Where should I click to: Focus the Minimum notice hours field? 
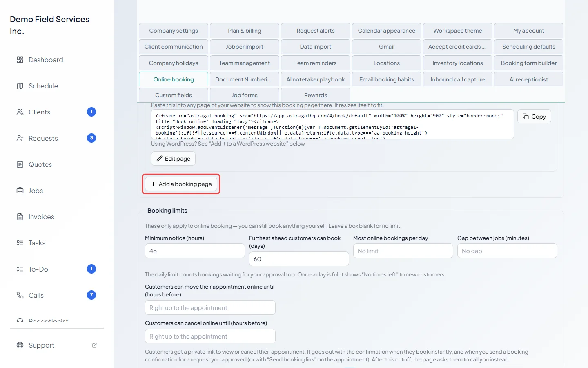pos(195,251)
